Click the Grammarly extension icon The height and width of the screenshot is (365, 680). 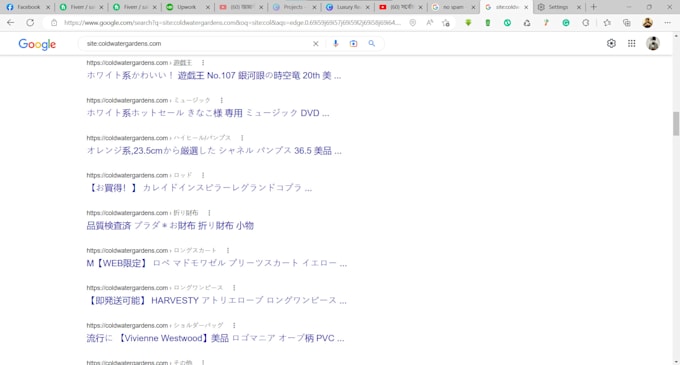coord(566,23)
